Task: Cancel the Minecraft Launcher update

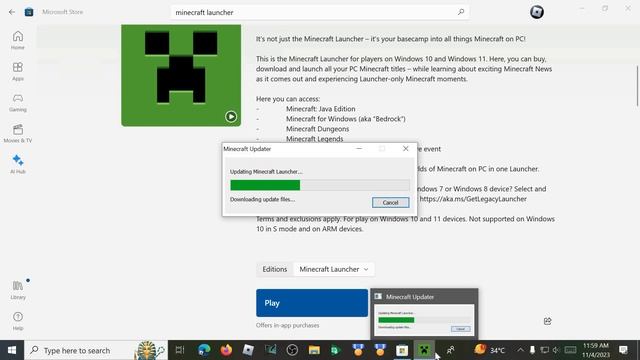Action: click(391, 202)
